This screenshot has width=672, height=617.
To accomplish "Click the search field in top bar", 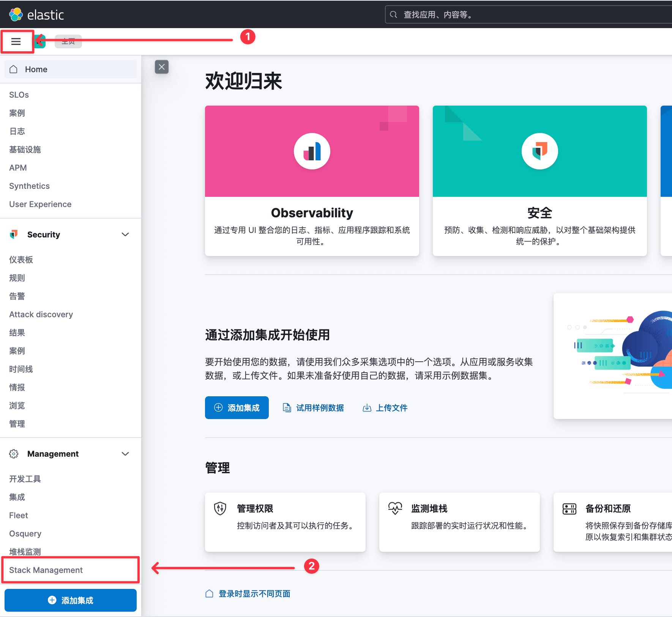I will tap(528, 14).
